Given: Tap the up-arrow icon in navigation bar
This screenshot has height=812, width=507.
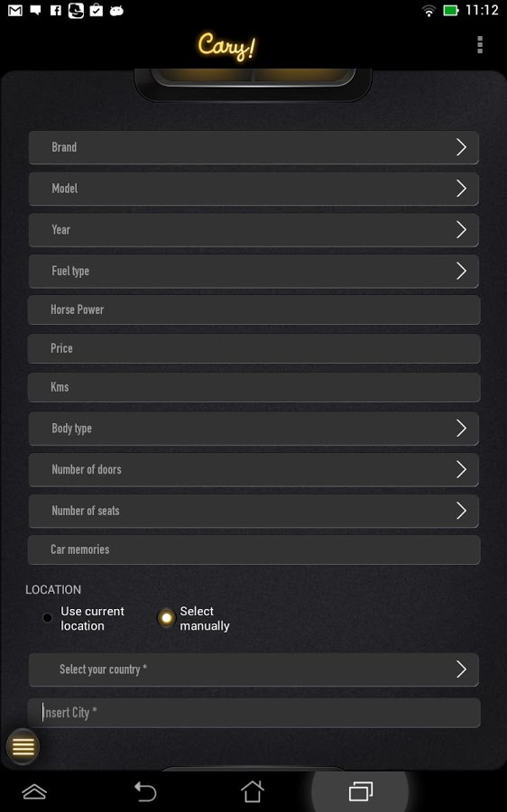Looking at the screenshot, I should click(x=34, y=791).
